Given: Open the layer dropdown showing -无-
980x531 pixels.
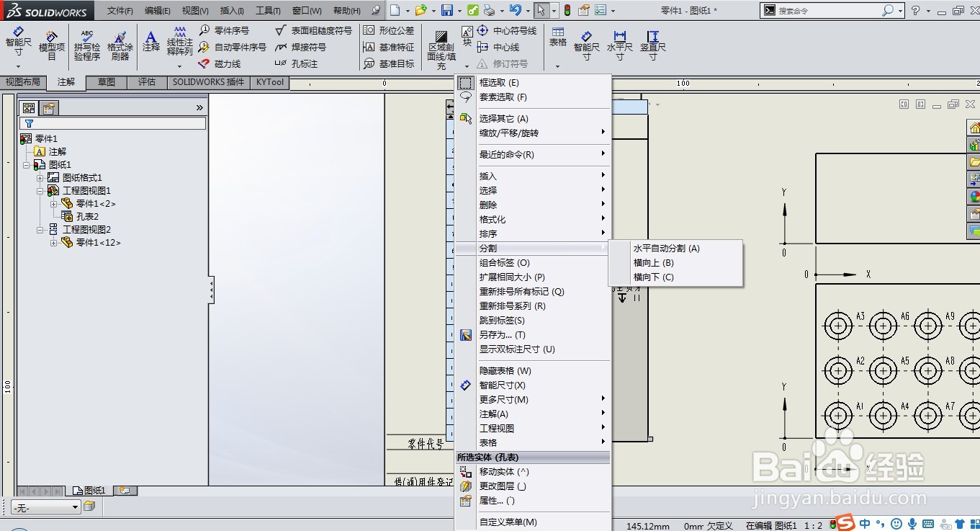Looking at the screenshot, I should tap(45, 507).
